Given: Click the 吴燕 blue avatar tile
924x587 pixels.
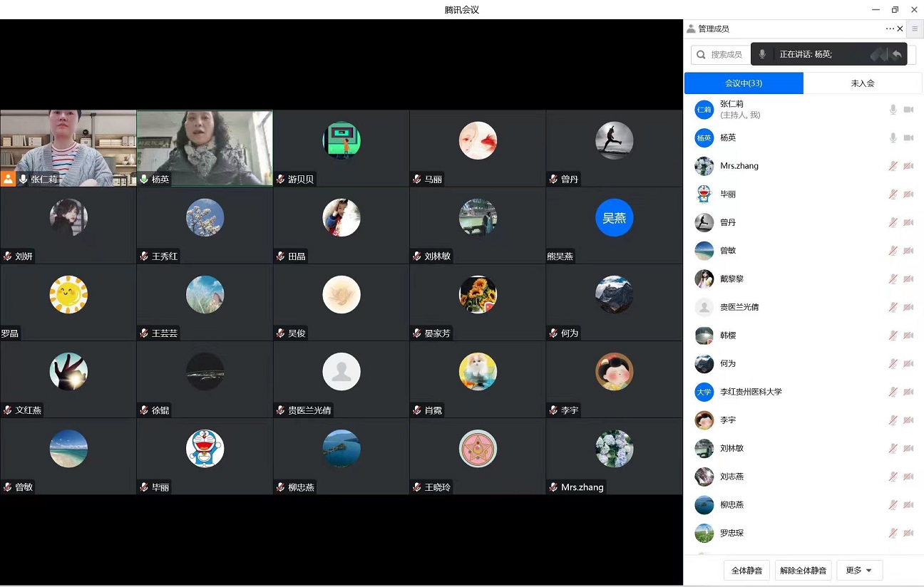Looking at the screenshot, I should [614, 218].
